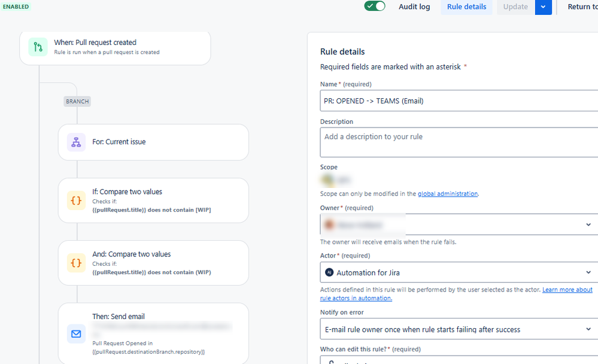Click the blurred owner avatar icon
598x364 pixels.
[329, 225]
